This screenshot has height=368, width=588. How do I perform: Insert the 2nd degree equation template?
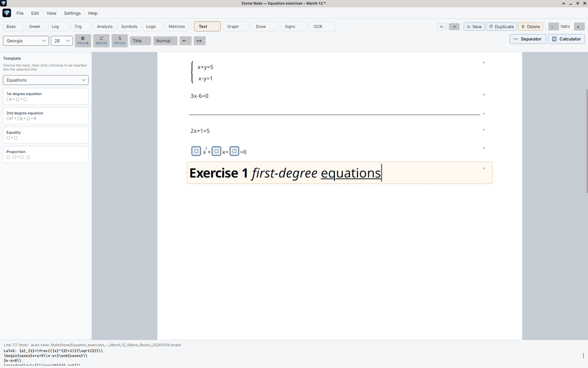tap(46, 116)
